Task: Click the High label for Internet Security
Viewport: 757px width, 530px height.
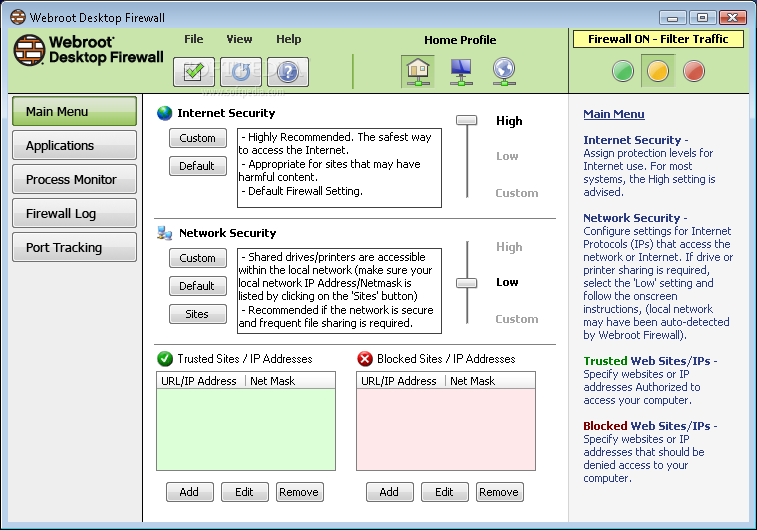Action: [x=509, y=121]
